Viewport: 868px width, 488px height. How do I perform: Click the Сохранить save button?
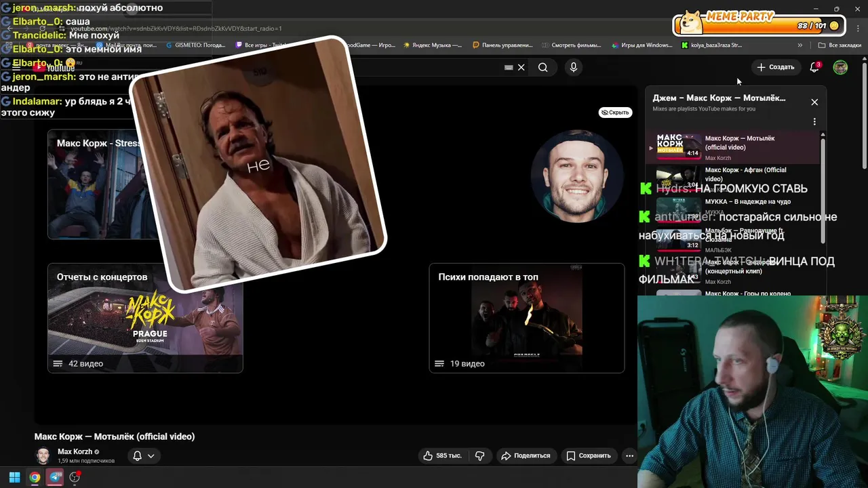click(x=589, y=455)
